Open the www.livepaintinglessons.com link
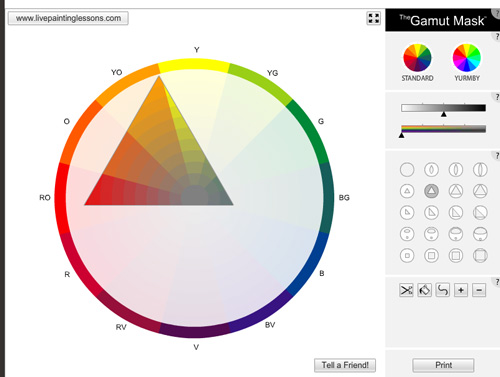The image size is (500, 377). (68, 18)
